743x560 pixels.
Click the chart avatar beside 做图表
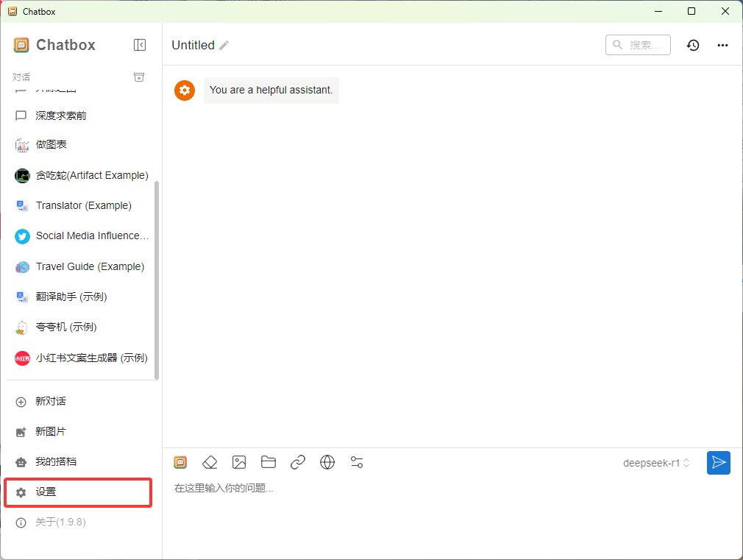tap(22, 145)
